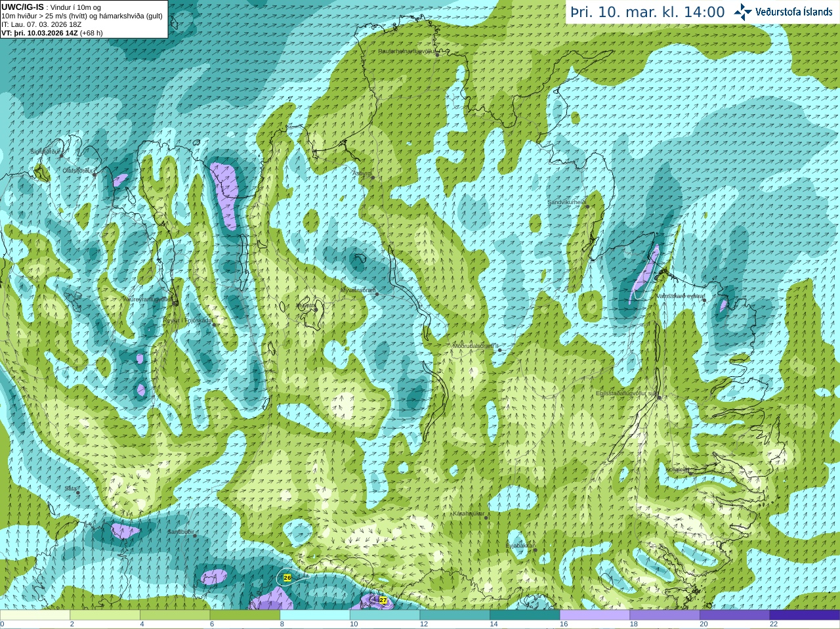The image size is (840, 629).
Task: Click the '10m hviður > 25 m/s' legend line
Action: point(82,16)
